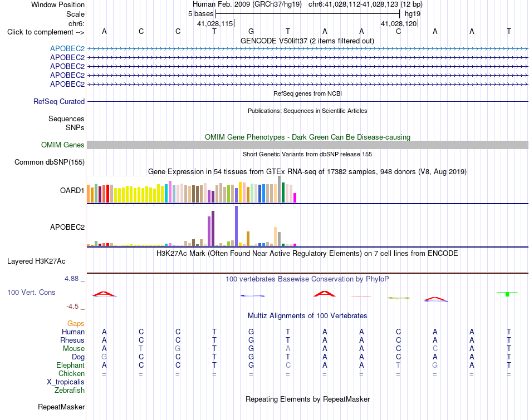This screenshot has width=529, height=420.
Task: Click the Scale label
Action: click(75, 14)
